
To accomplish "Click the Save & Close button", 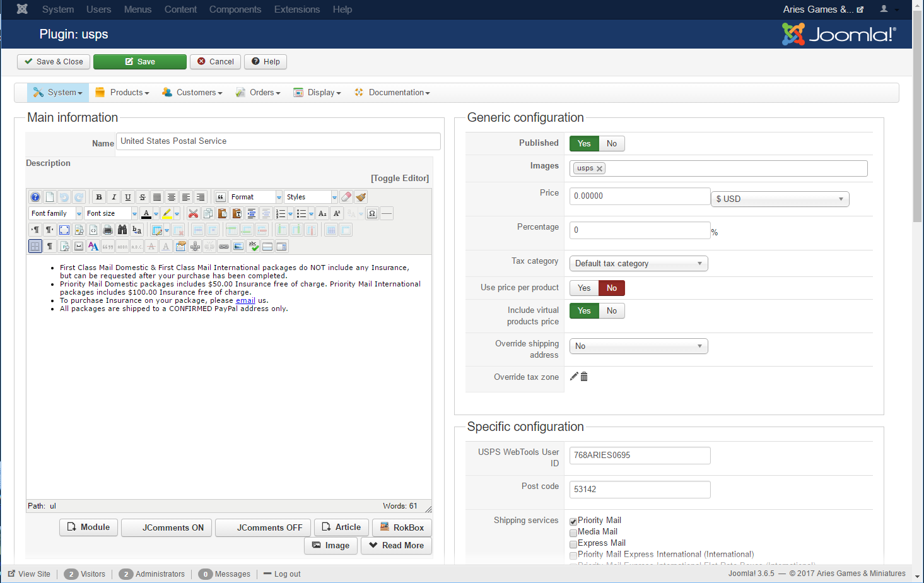I will [x=54, y=62].
